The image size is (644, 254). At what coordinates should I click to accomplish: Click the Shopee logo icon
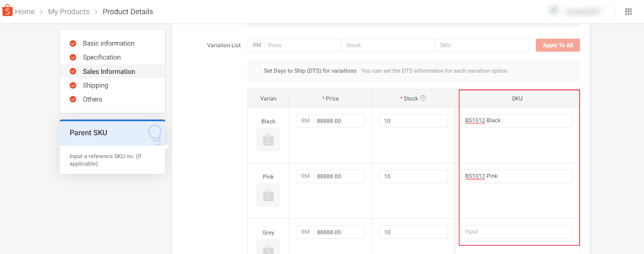pos(7,11)
